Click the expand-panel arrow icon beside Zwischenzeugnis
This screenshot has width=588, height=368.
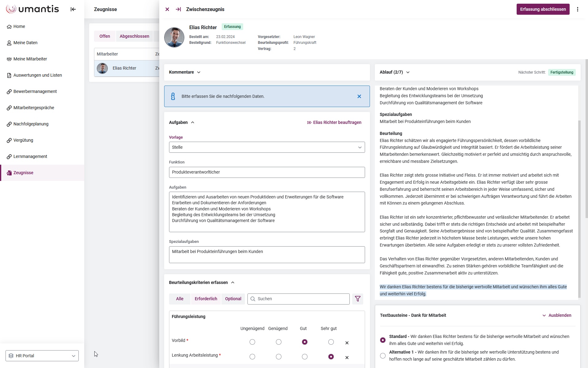178,9
